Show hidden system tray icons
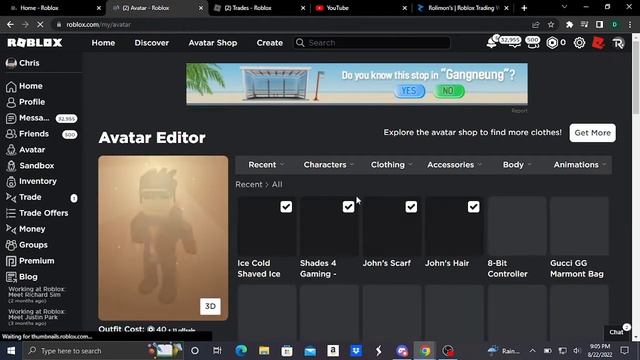 coord(532,351)
